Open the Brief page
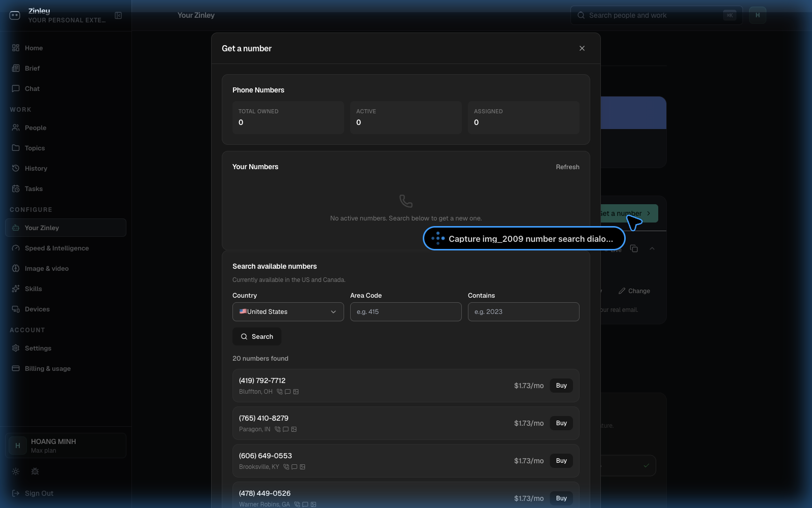The image size is (812, 508). pos(65,68)
